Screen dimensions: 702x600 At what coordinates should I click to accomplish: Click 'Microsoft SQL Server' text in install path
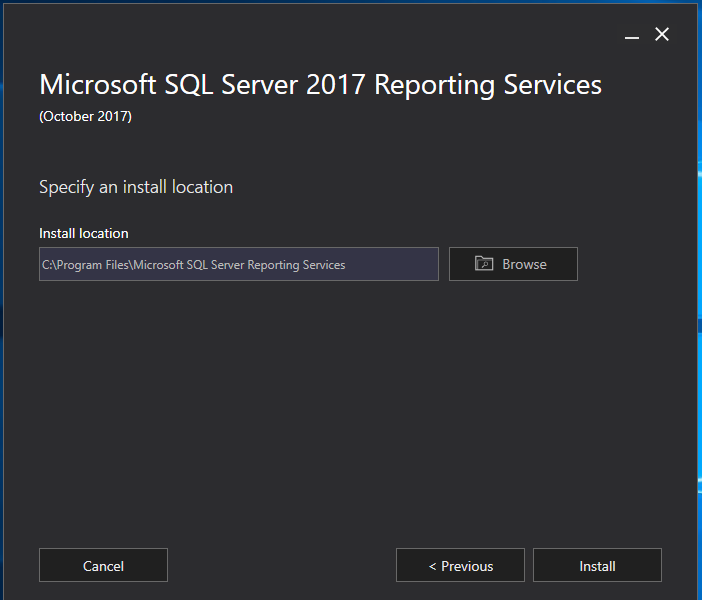[x=189, y=265]
